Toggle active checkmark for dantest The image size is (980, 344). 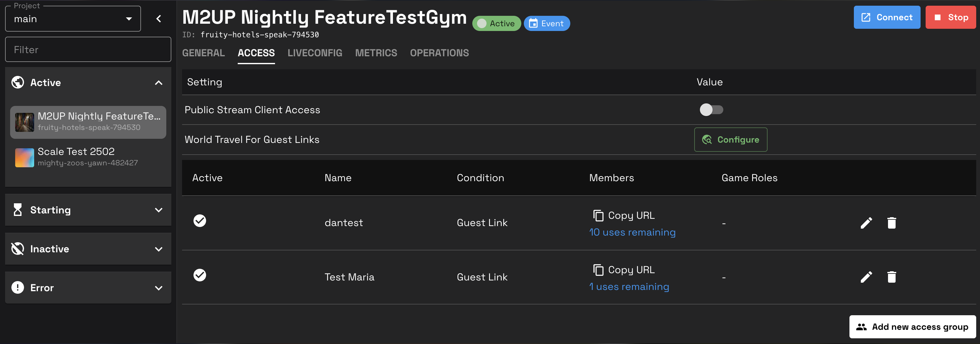coord(200,221)
